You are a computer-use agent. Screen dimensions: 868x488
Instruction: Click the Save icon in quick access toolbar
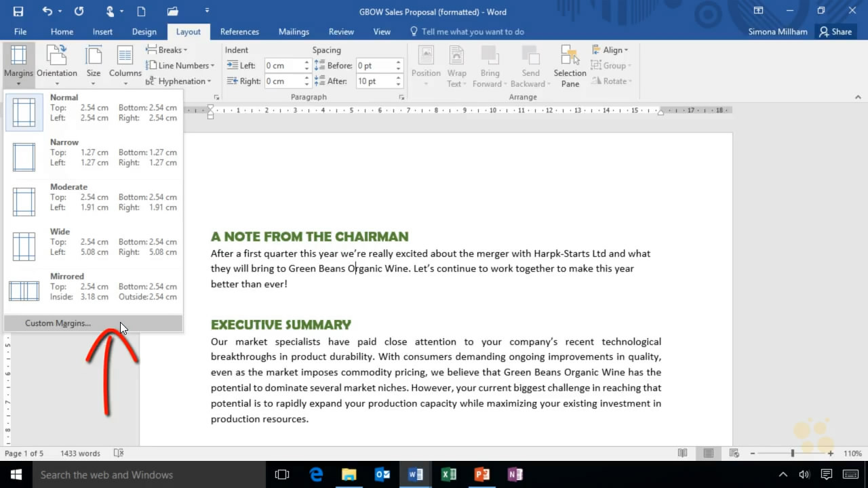[18, 12]
